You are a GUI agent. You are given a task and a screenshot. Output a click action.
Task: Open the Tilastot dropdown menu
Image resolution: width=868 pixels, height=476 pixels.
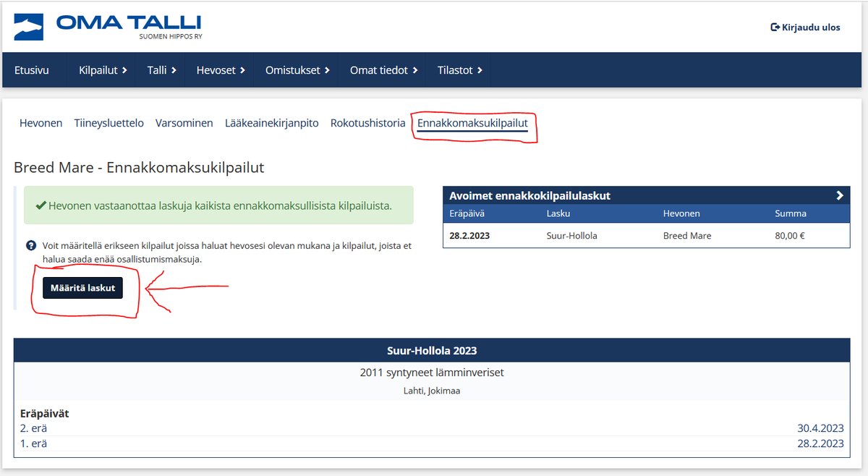[x=460, y=70]
